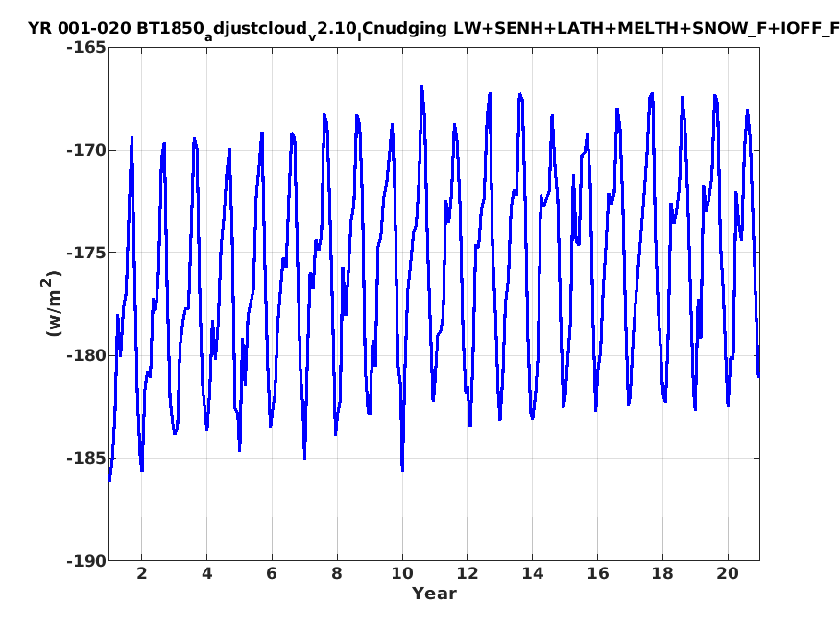This screenshot has height=630, width=840.
Task: Click the x-axis tick label 2
Action: coord(141,573)
